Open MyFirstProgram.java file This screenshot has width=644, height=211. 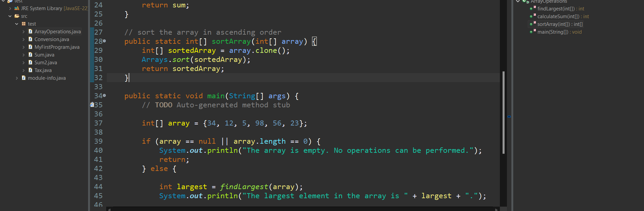click(57, 47)
